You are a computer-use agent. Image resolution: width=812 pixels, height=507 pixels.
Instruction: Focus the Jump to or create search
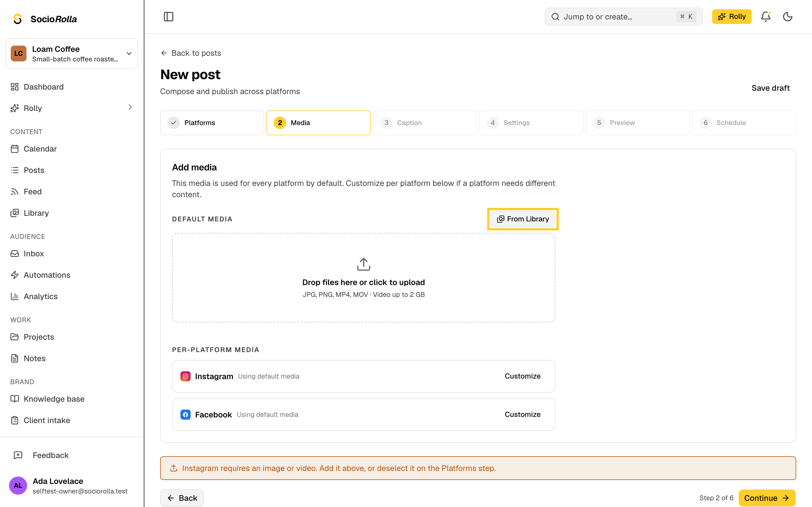pyautogui.click(x=623, y=16)
